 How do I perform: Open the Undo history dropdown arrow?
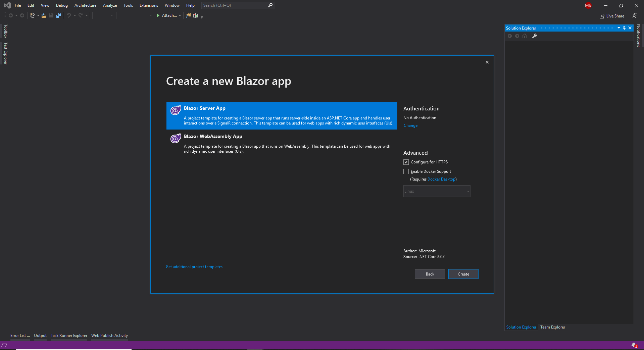75,15
